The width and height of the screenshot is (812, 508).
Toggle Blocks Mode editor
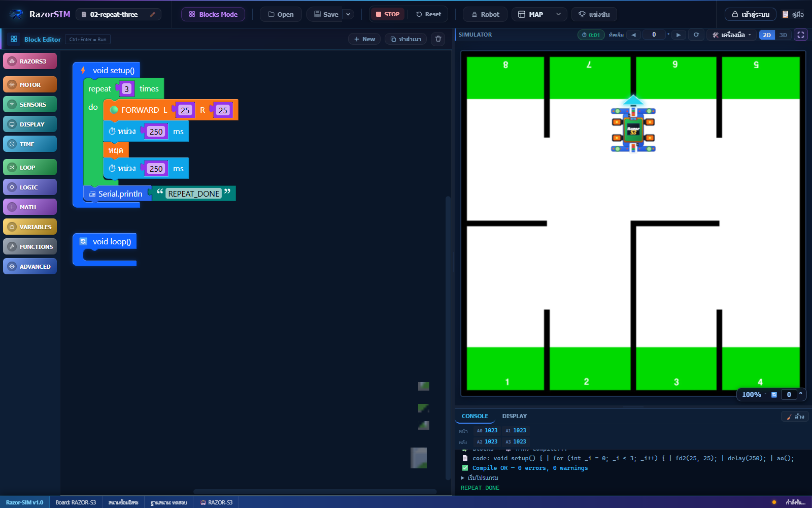pos(213,14)
